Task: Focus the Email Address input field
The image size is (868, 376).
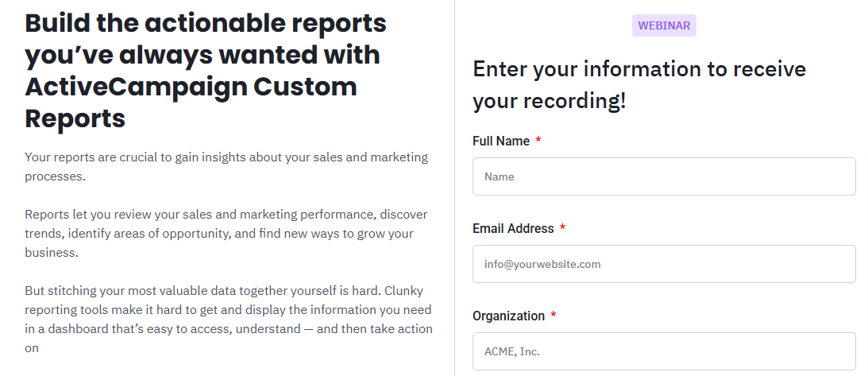Action: tap(664, 264)
